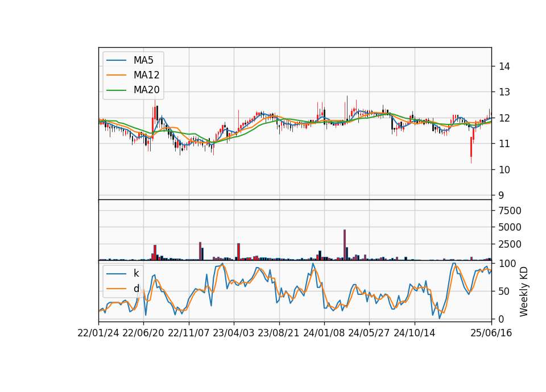Click the KD axis value 50
The image size is (546, 392).
[x=504, y=291]
